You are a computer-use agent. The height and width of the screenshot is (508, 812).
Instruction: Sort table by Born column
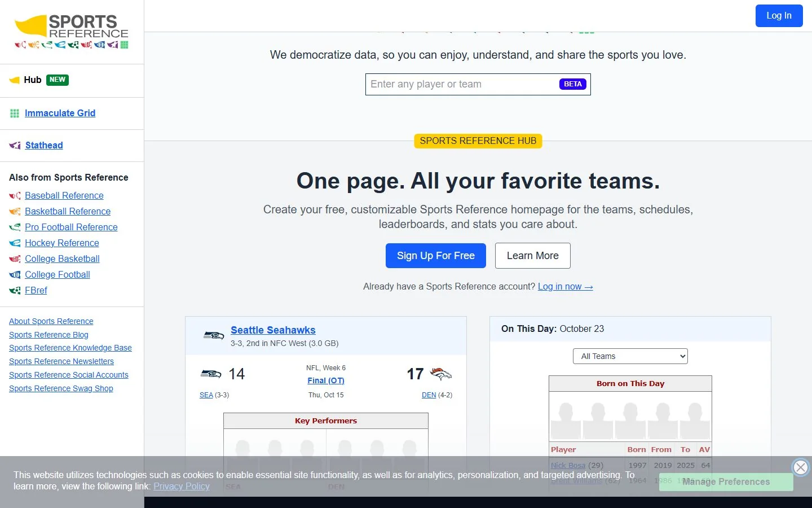click(x=637, y=450)
